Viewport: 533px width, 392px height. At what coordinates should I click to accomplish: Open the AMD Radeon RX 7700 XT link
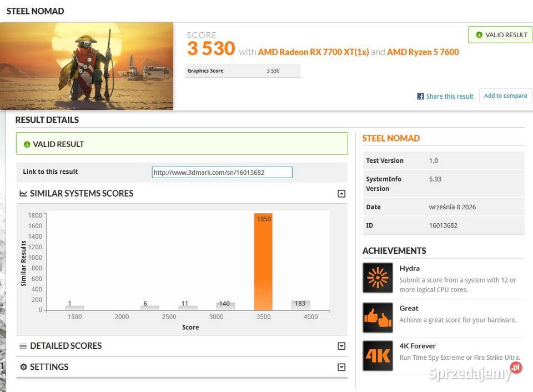(313, 52)
